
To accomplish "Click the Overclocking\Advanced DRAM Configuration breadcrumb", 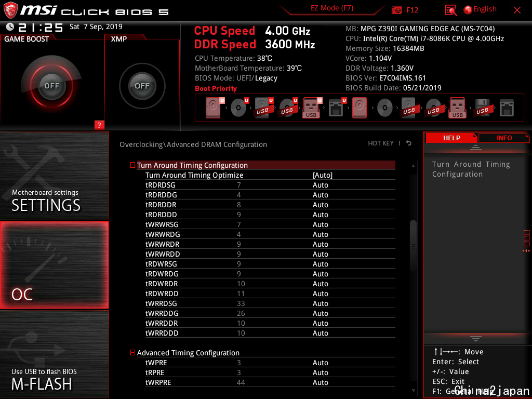I will click(x=193, y=144).
